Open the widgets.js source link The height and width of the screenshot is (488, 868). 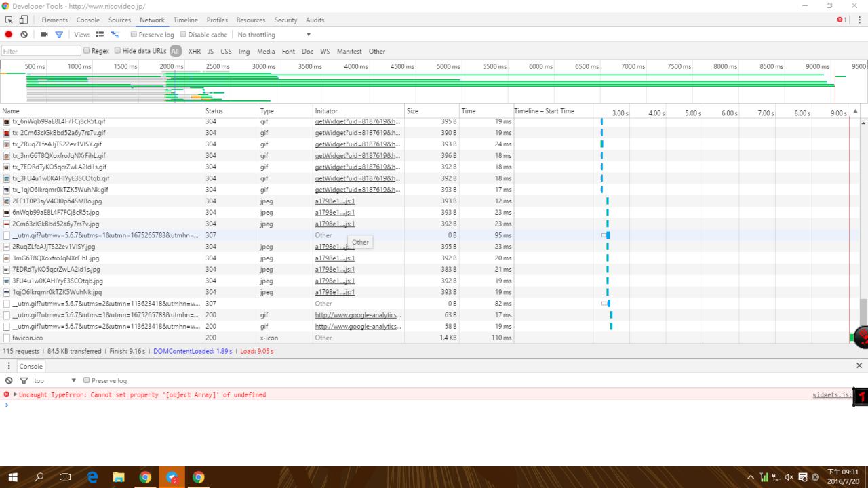tap(831, 394)
